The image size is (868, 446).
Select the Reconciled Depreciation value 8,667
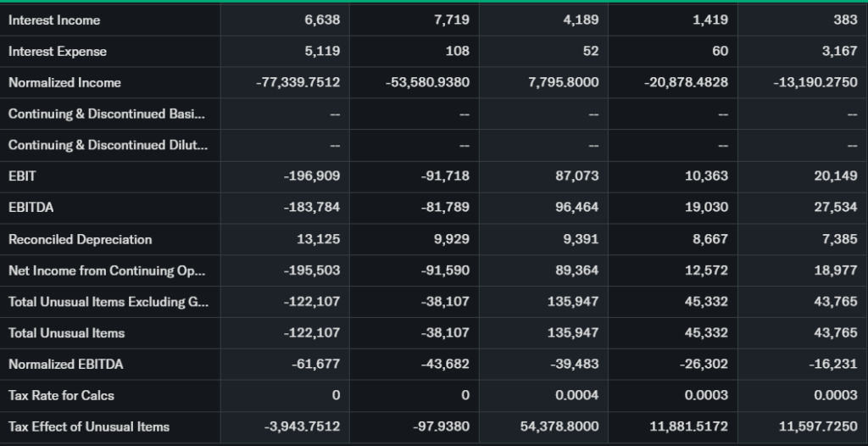[x=710, y=239]
